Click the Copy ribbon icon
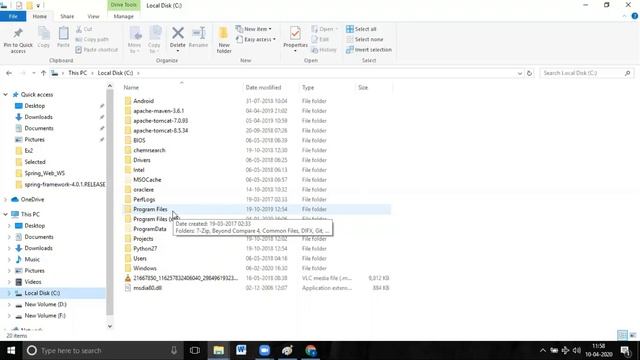The width and height of the screenshot is (640, 360). (44, 38)
